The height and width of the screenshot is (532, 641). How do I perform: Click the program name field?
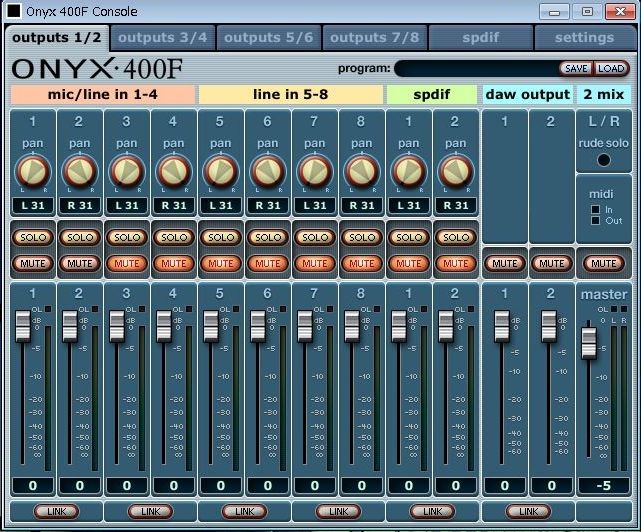(476, 68)
